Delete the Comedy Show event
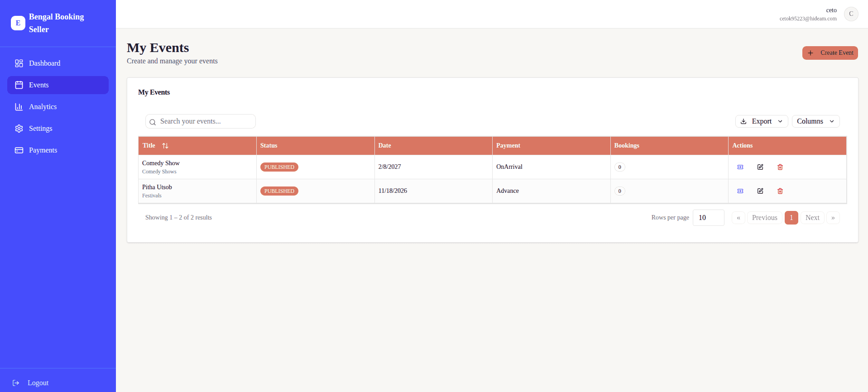Screen dimensions: 868x392 point(780,167)
